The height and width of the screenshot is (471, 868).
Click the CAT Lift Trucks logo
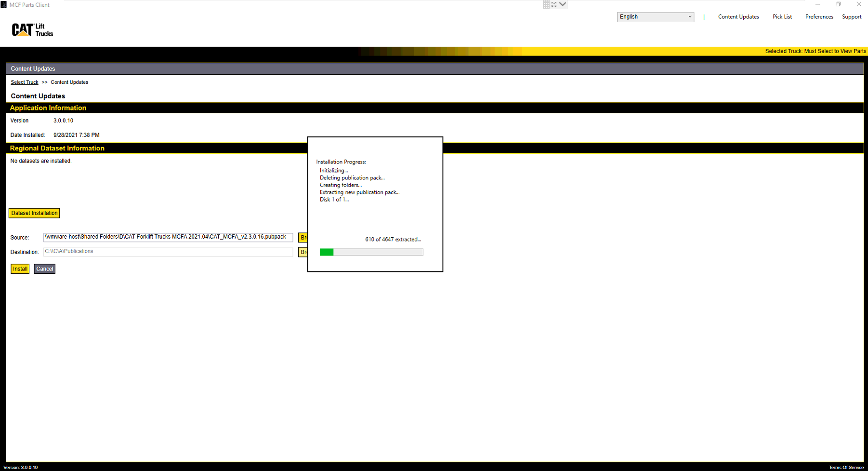(x=32, y=30)
